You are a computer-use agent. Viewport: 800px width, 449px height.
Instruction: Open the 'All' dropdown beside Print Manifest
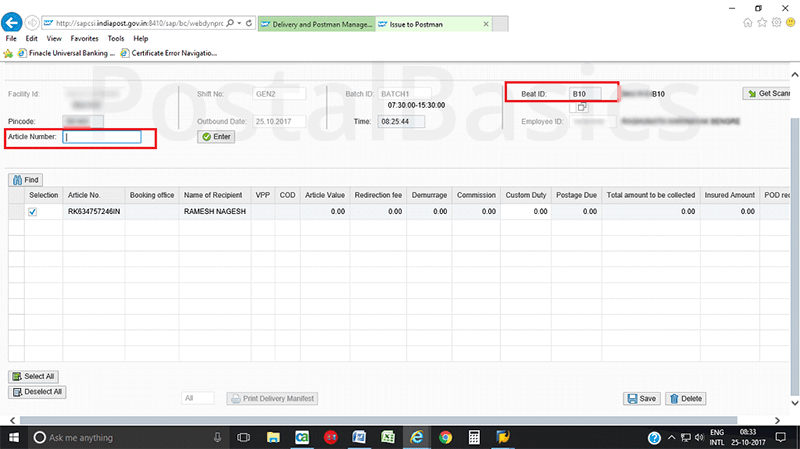pyautogui.click(x=198, y=398)
